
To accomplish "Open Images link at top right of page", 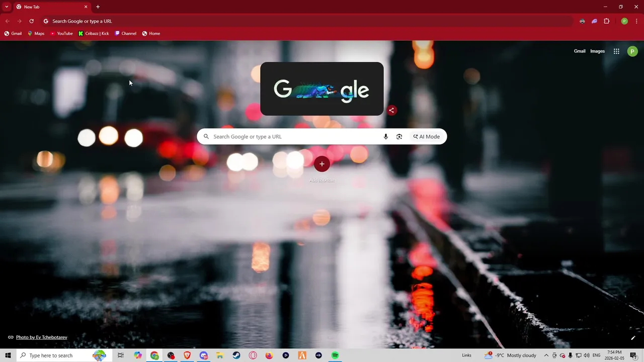I will (x=597, y=51).
